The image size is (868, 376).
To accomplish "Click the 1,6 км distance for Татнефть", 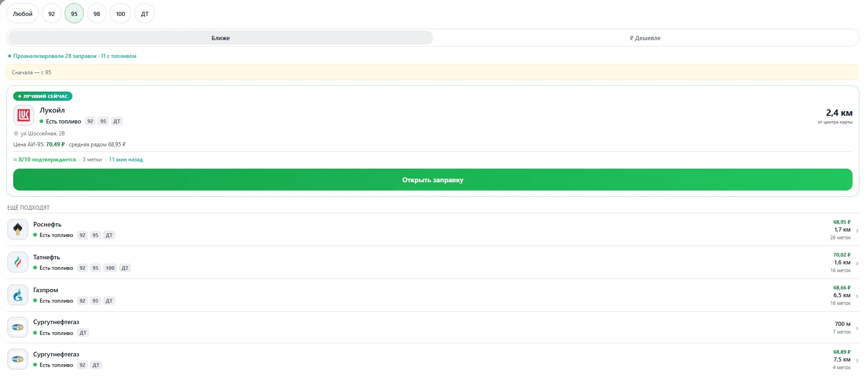I will click(x=842, y=263).
